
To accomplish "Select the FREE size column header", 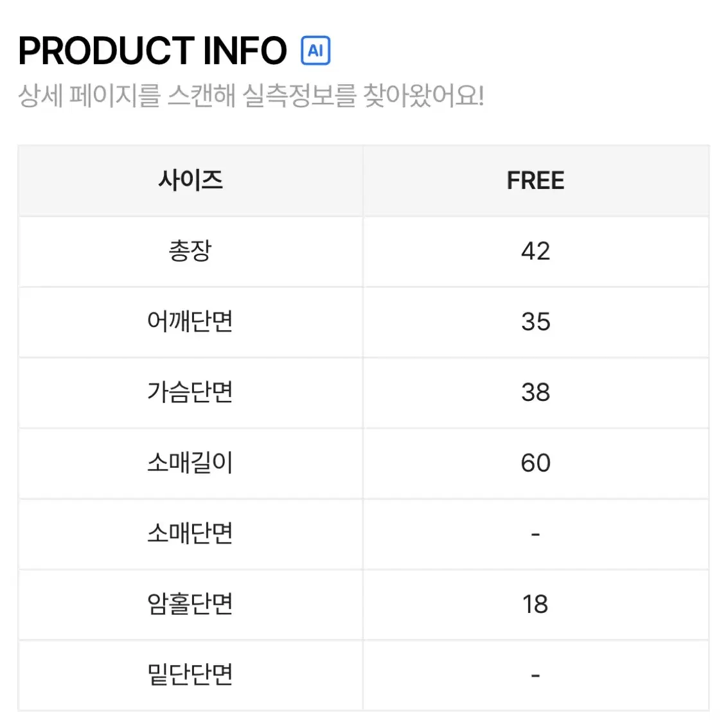I will click(536, 181).
